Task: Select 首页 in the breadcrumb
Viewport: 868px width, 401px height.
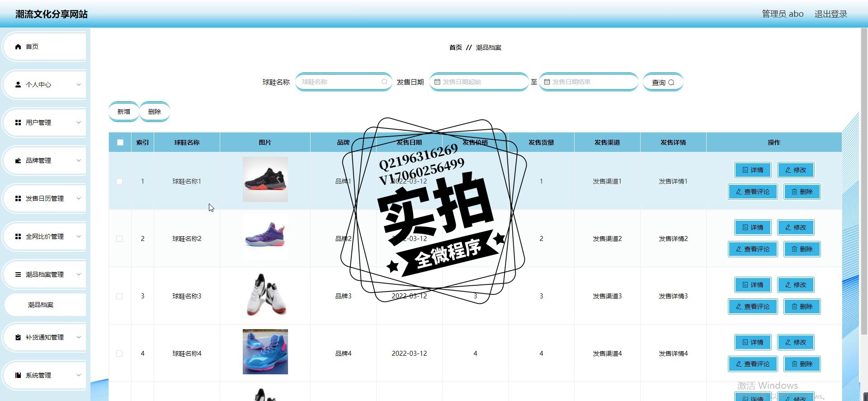Action: 456,47
